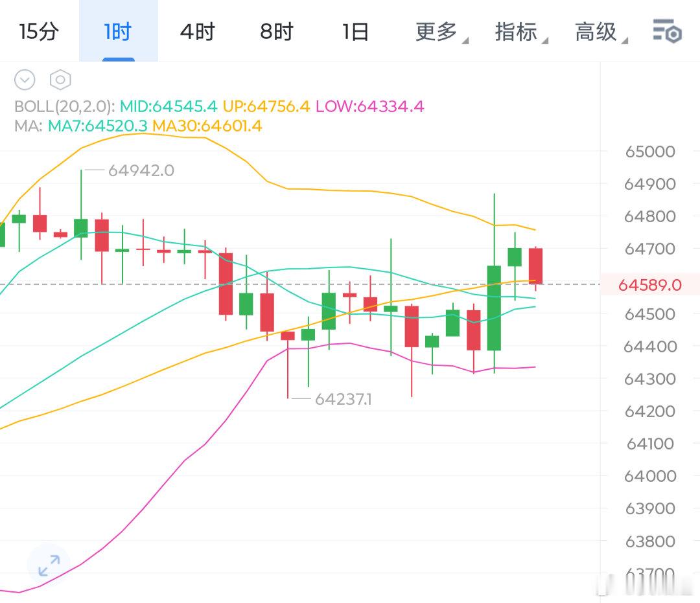The width and height of the screenshot is (700, 603).
Task: Open chart settings icon at top right
Action: (667, 31)
